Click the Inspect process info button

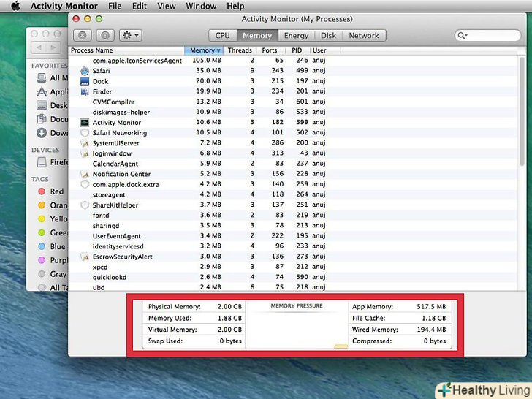pos(105,35)
